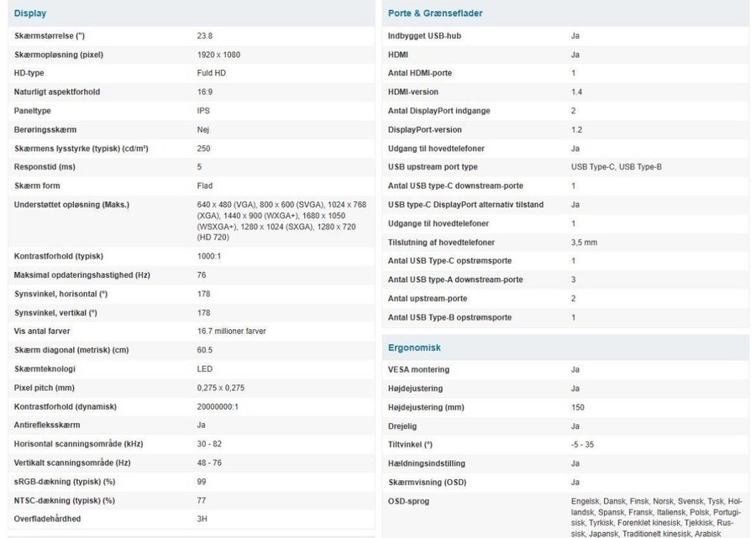Image resolution: width=756 pixels, height=538 pixels.
Task: Click the Understøttet opløsning (Maks.) label
Action: pos(71,205)
